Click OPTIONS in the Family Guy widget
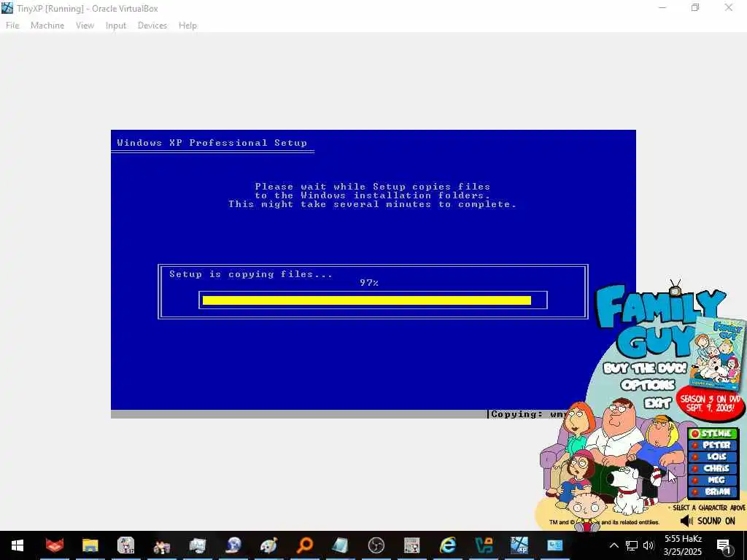Image resolution: width=747 pixels, height=560 pixels. (x=648, y=385)
